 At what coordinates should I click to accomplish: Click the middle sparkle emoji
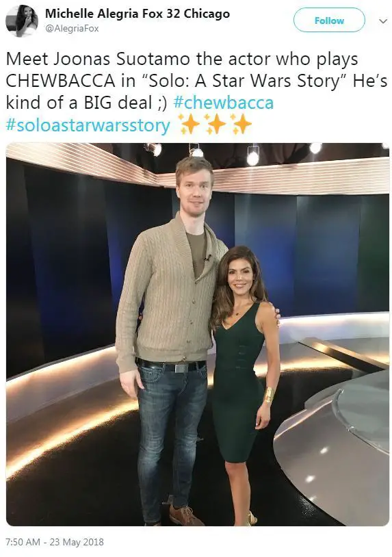(x=215, y=125)
